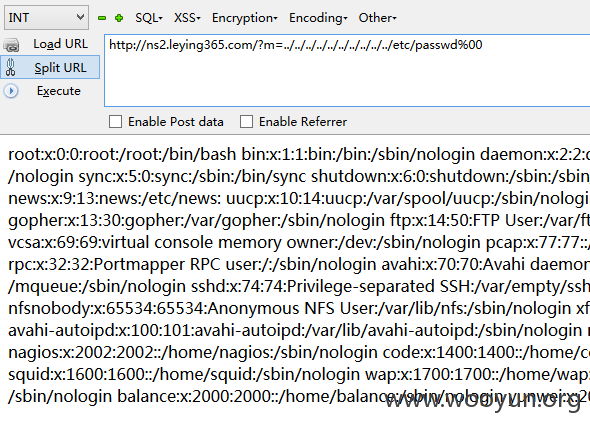Click the text line starting with 'nagios:x:2002:2002'
Screen dimensions: 590x428
click(x=299, y=352)
